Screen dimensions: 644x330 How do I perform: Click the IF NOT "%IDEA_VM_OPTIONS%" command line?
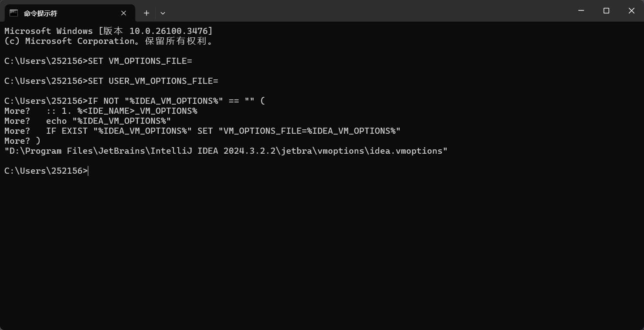pyautogui.click(x=135, y=101)
